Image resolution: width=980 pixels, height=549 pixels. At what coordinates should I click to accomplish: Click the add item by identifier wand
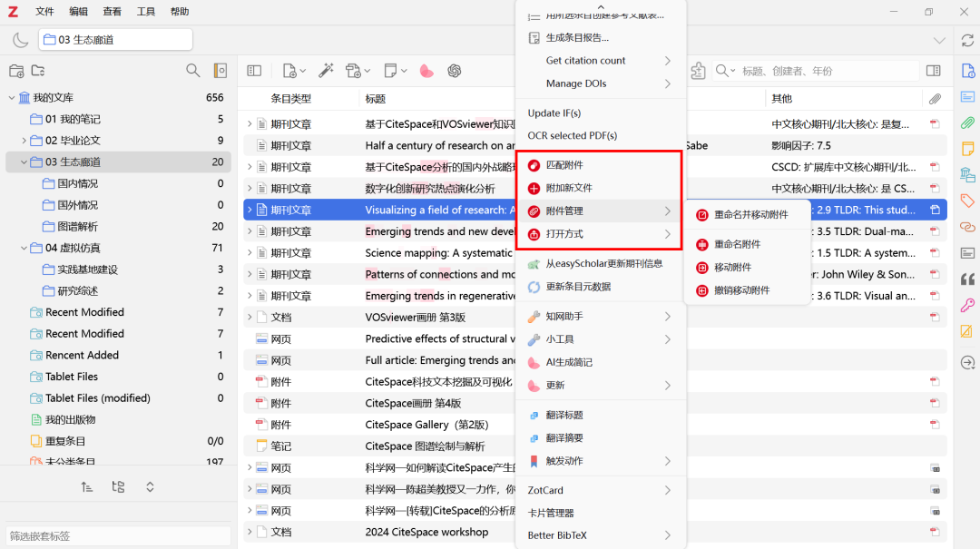[x=326, y=71]
